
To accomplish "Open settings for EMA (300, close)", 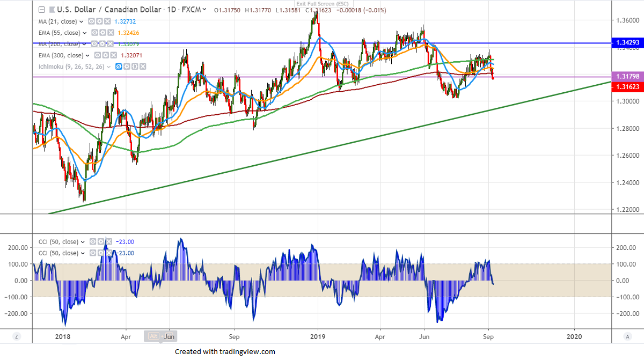I will point(107,55).
